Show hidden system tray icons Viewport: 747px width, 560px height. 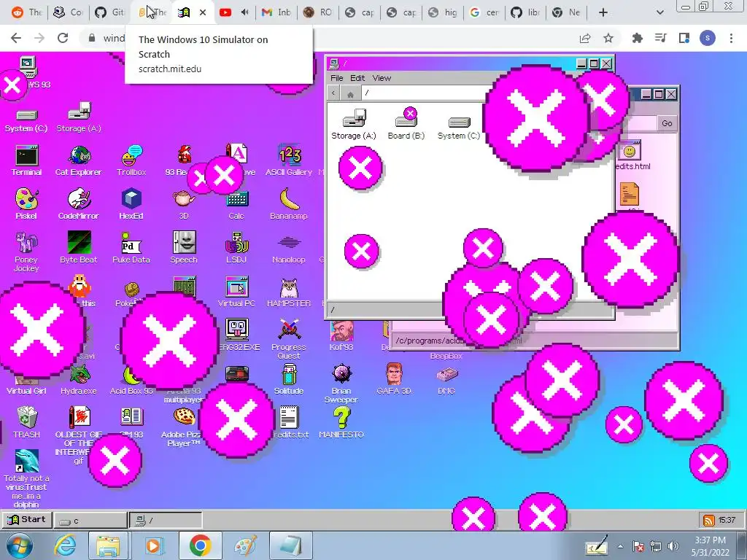(620, 546)
